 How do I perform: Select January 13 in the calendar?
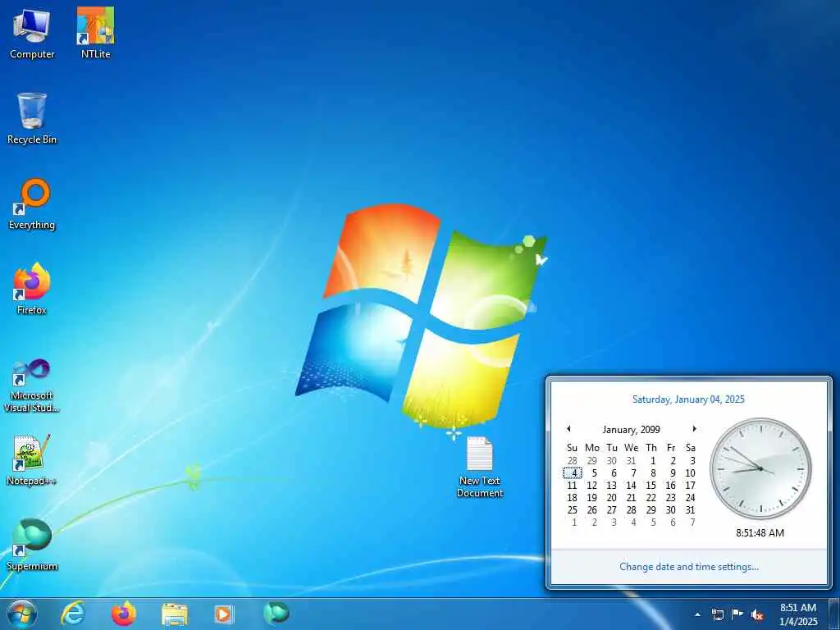pyautogui.click(x=612, y=486)
